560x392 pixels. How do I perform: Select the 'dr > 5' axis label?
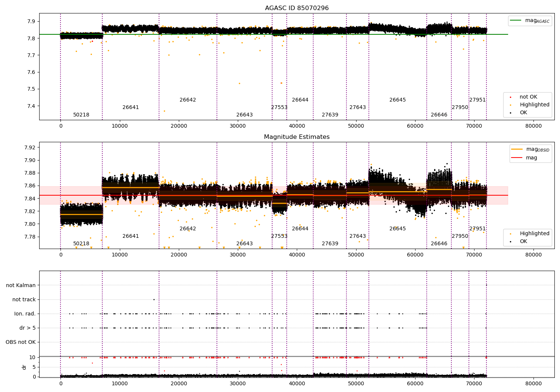click(x=28, y=328)
